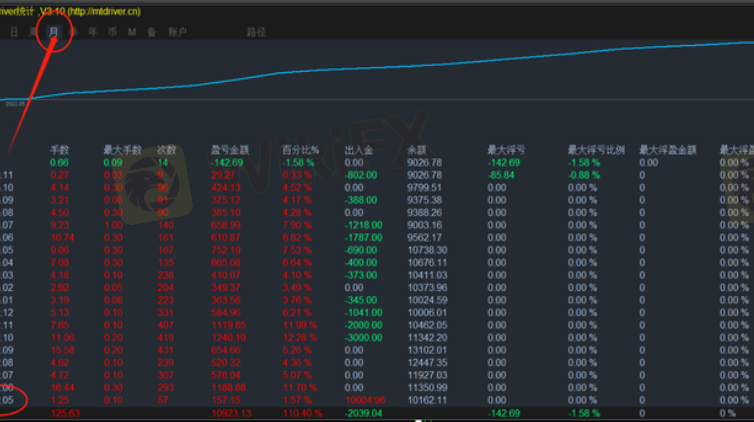This screenshot has width=754, height=422.
Task: Sort by the 最大手数 column header
Action: pyautogui.click(x=117, y=150)
